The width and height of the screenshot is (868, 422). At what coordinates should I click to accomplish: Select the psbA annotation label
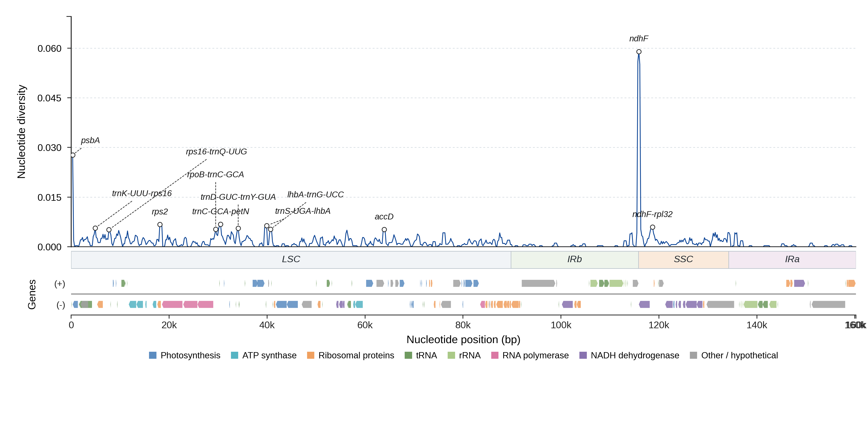coord(90,141)
